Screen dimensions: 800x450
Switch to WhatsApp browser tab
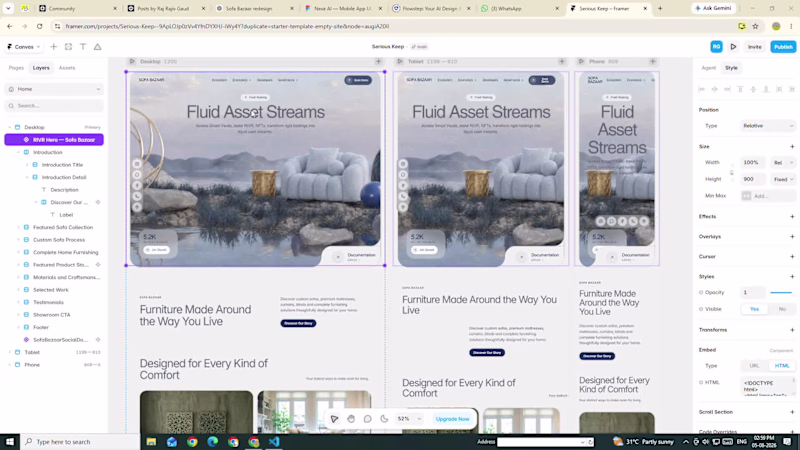(x=520, y=9)
